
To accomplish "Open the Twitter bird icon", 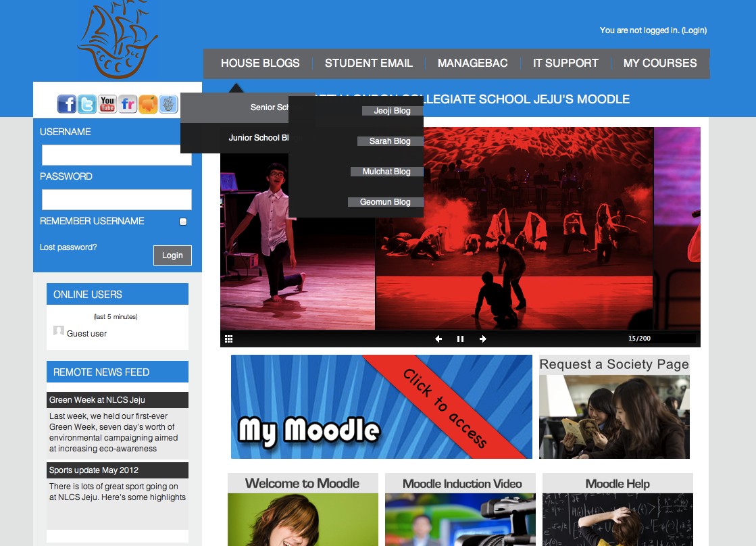I will (87, 103).
